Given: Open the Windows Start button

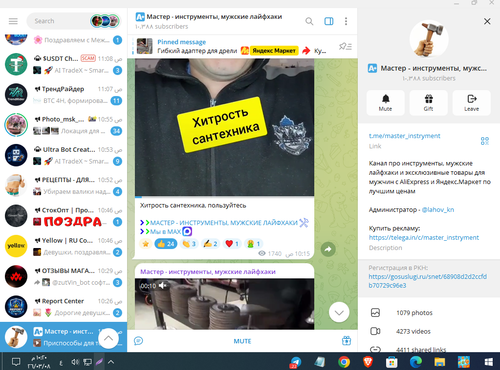Looking at the screenshot, I should pos(488,362).
